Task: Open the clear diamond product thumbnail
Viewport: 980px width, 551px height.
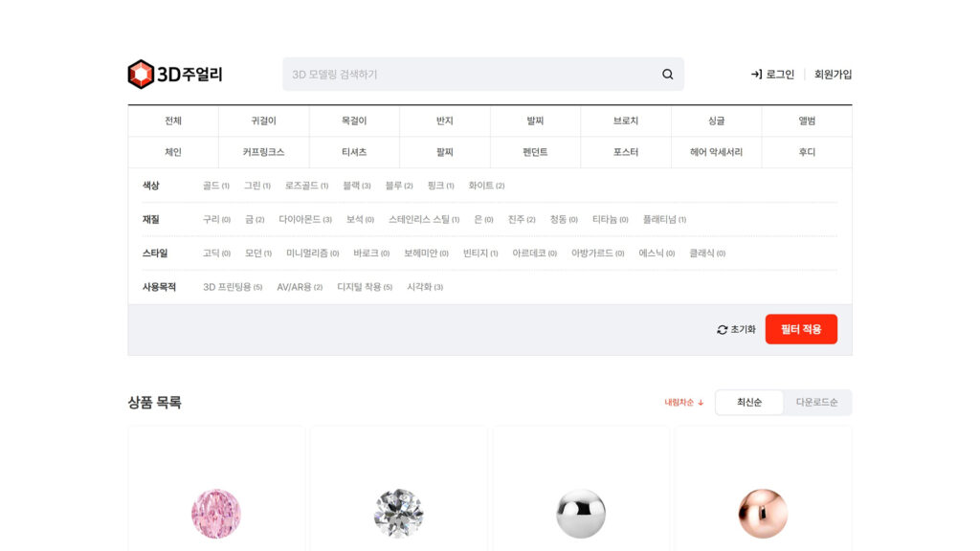Action: click(398, 513)
